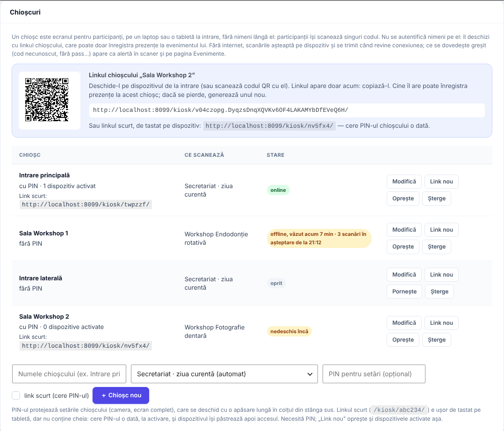This screenshot has width=504, height=431.
Task: Select the short link nv5fx4 in blue banner
Action: click(x=269, y=126)
